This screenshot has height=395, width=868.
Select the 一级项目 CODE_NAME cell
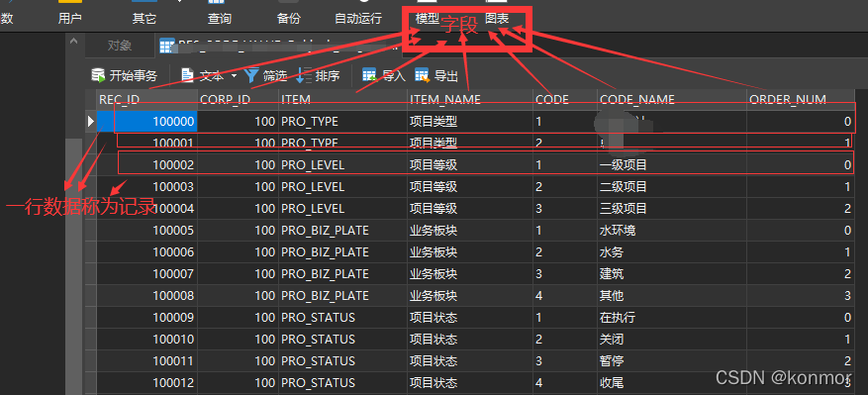[672, 165]
